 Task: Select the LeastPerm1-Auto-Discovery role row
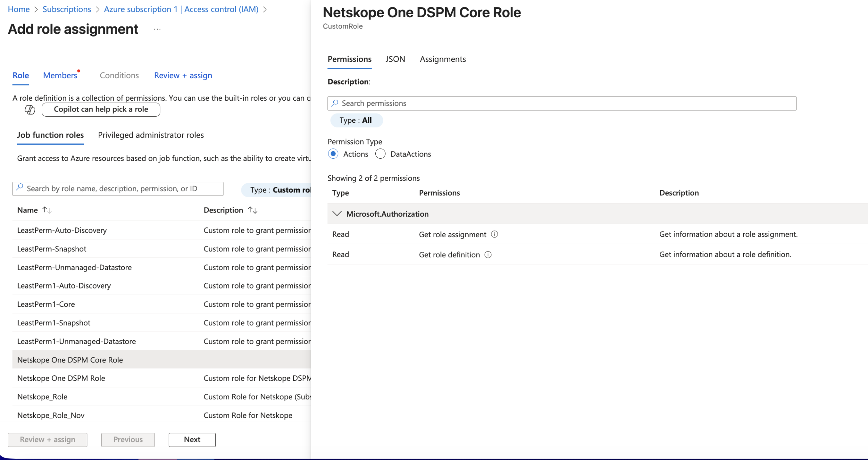162,286
